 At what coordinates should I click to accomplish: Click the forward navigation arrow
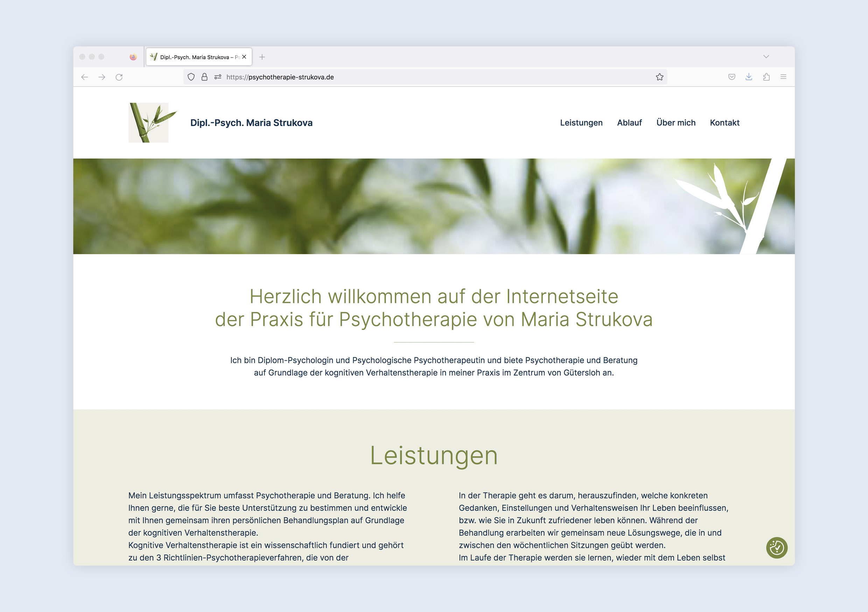coord(102,77)
